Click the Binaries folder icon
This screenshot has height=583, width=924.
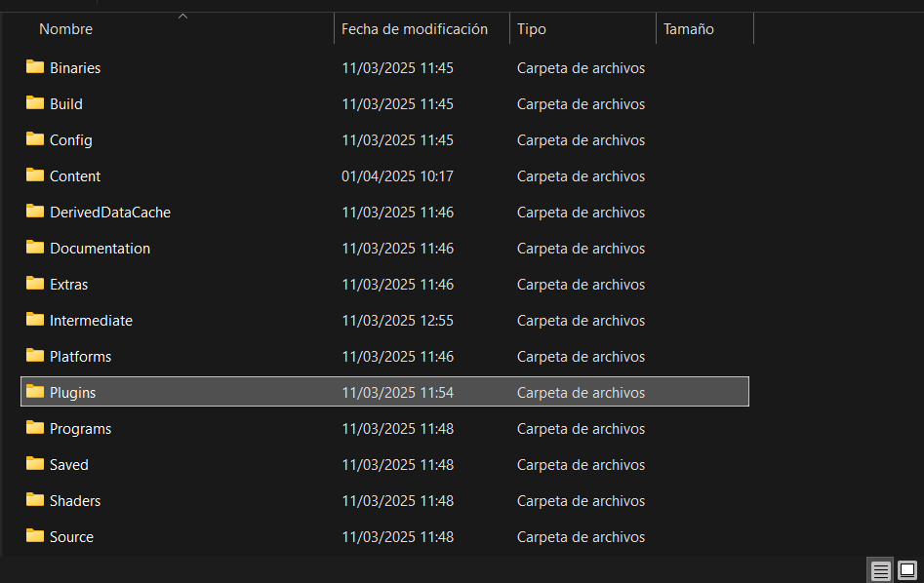[35, 67]
